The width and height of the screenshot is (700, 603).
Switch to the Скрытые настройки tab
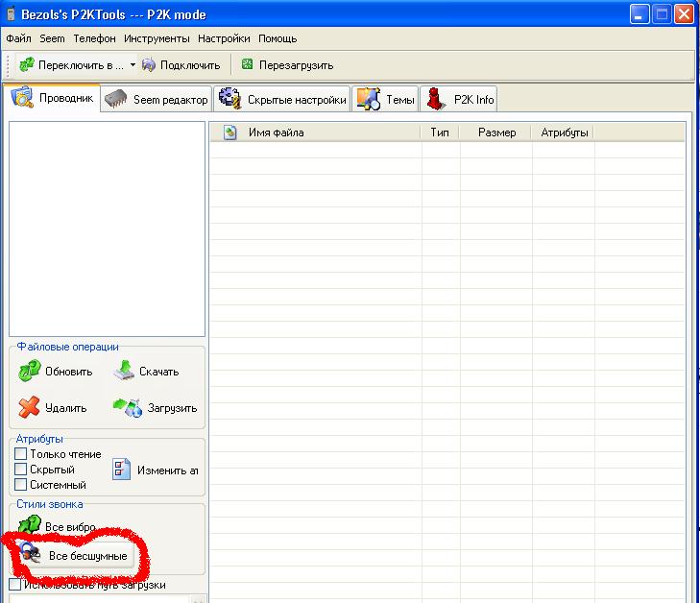coord(282,100)
